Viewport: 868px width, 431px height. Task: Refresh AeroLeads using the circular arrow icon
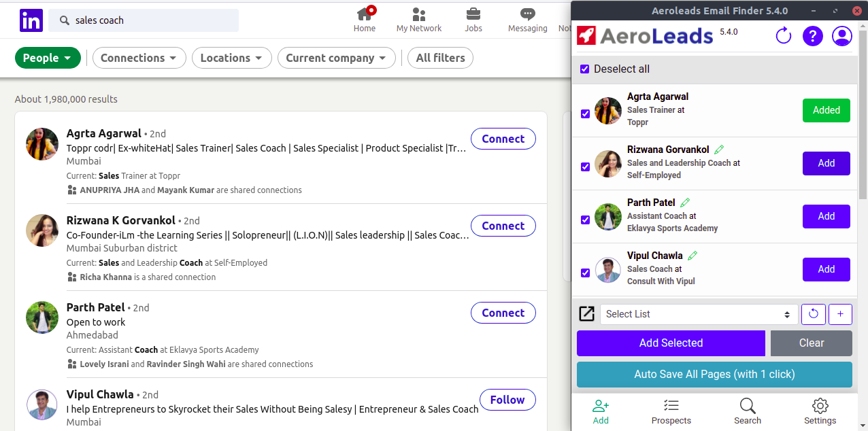point(784,35)
